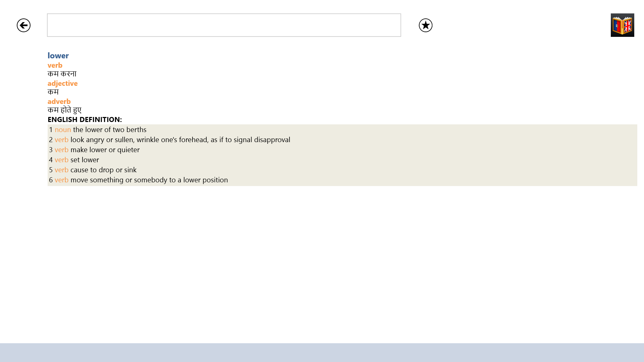
Task: Add word to favorites star icon
Action: pyautogui.click(x=425, y=25)
